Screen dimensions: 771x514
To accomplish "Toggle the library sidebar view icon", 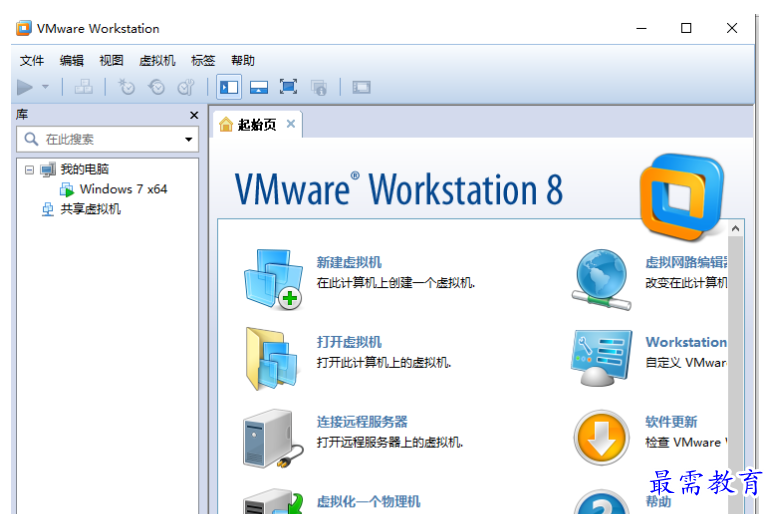I will pos(229,88).
